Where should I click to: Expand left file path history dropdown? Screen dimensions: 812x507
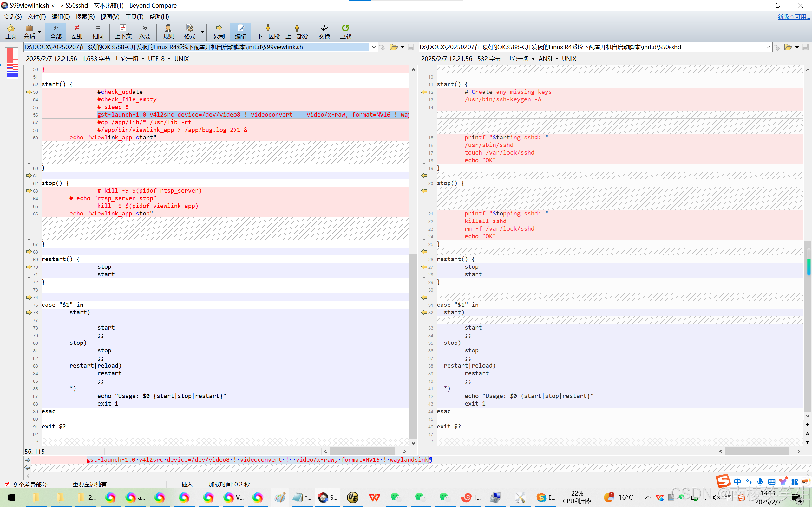coord(374,47)
